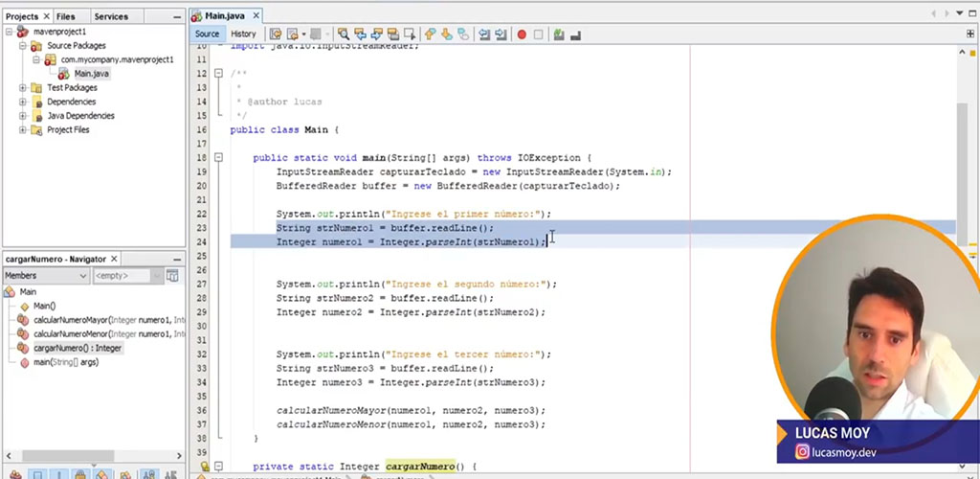Click the Navigator panel settings icon beside filter
This screenshot has width=980, height=479.
click(x=172, y=276)
